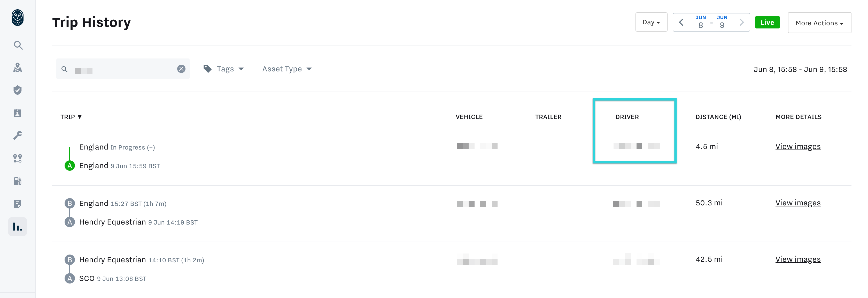Expand the Day range dropdown
Screen dimensions: 868x298
[651, 22]
